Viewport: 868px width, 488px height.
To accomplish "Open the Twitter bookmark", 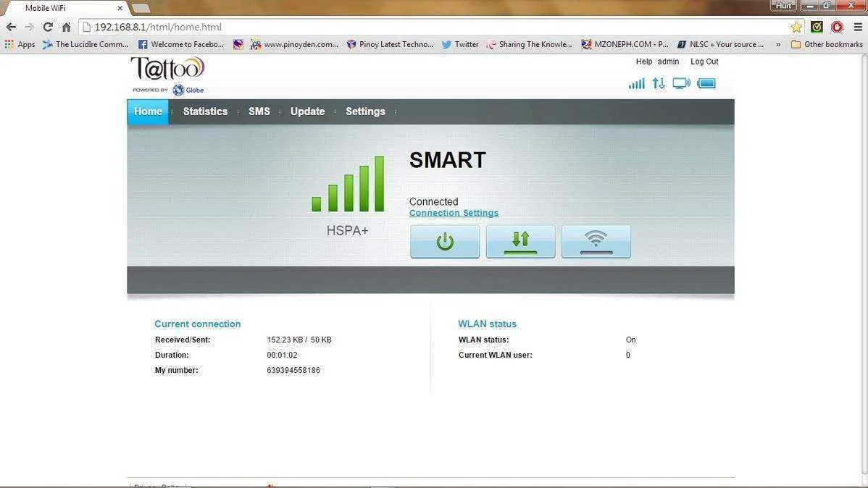I will pyautogui.click(x=460, y=44).
